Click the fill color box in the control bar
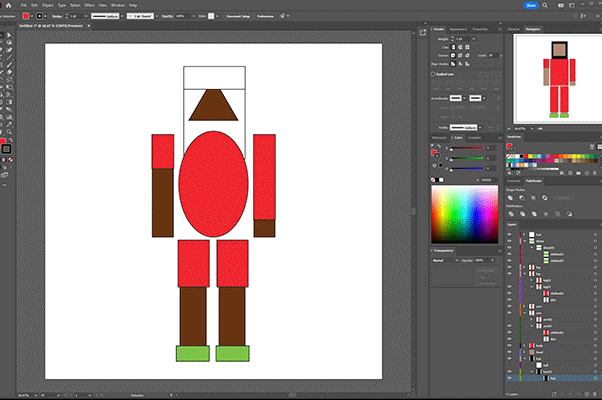The width and height of the screenshot is (602, 400). click(25, 17)
